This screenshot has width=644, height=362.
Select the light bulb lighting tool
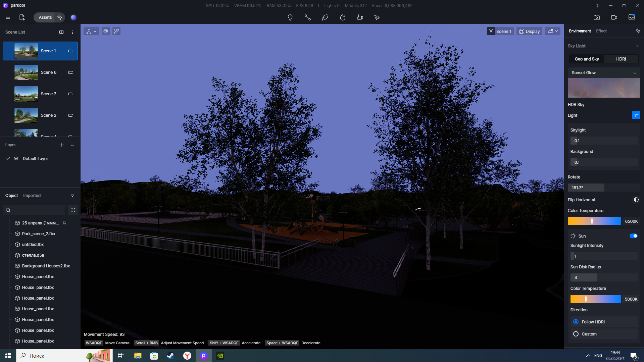point(290,17)
